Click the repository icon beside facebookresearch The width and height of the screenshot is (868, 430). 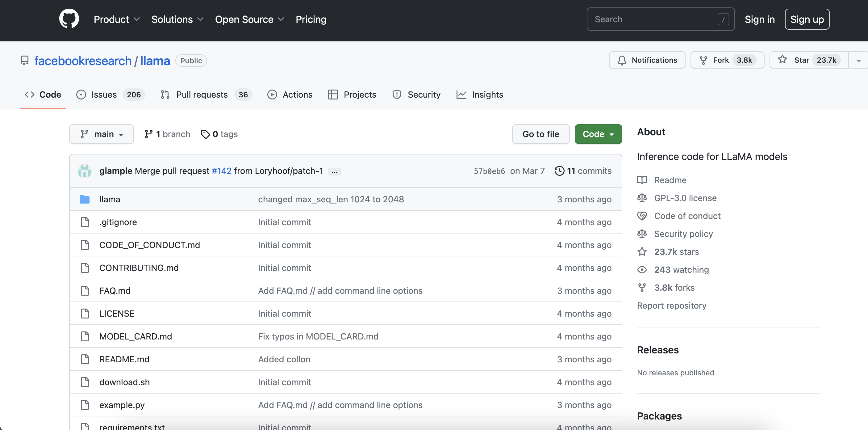coord(25,61)
